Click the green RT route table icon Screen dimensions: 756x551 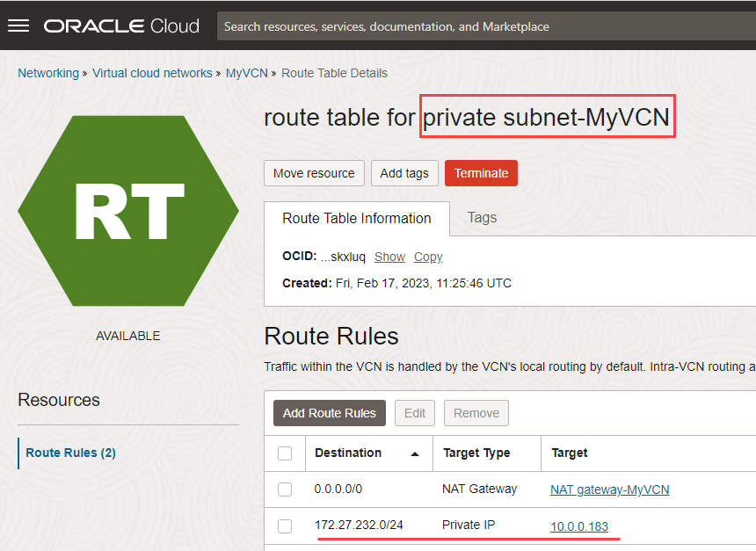[x=128, y=211]
